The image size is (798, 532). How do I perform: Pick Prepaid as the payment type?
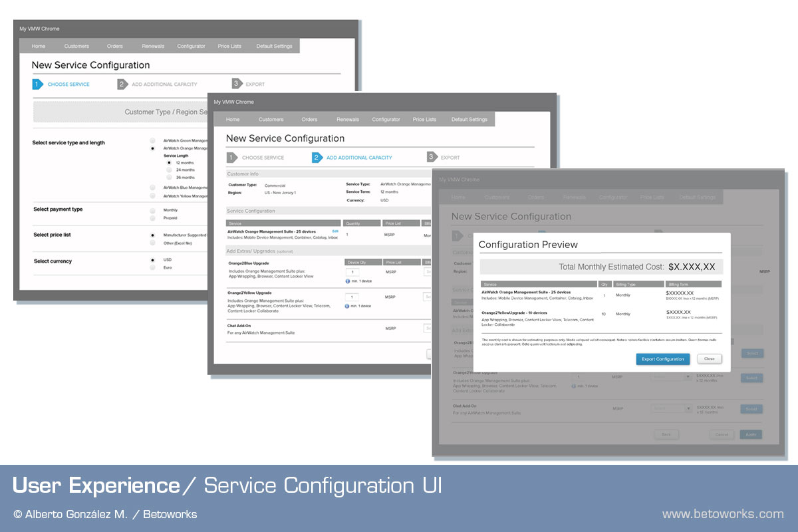(x=152, y=218)
